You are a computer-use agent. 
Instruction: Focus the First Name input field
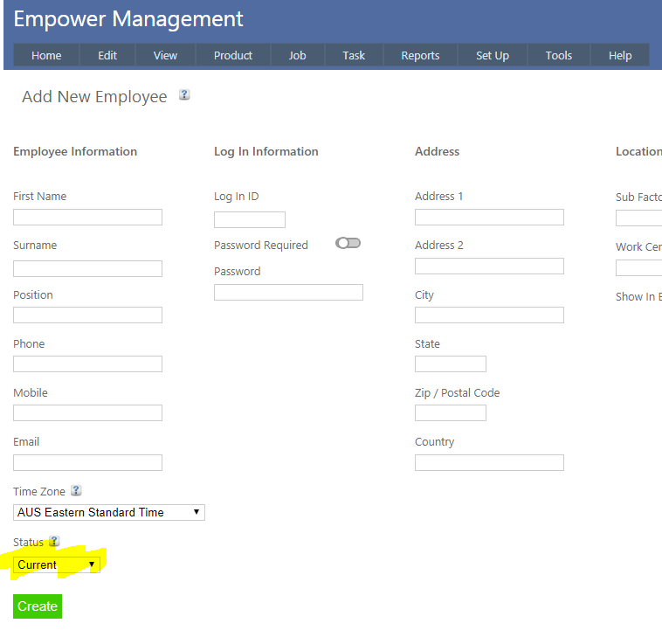(x=87, y=218)
